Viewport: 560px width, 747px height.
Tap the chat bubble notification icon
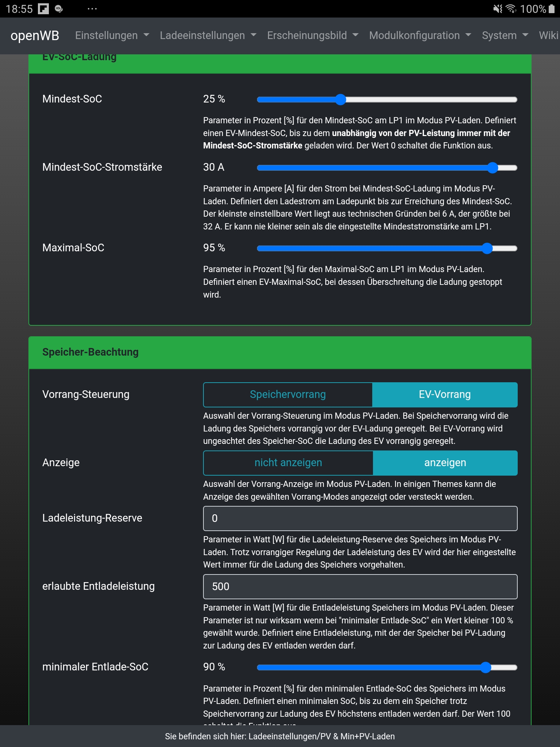[x=59, y=9]
